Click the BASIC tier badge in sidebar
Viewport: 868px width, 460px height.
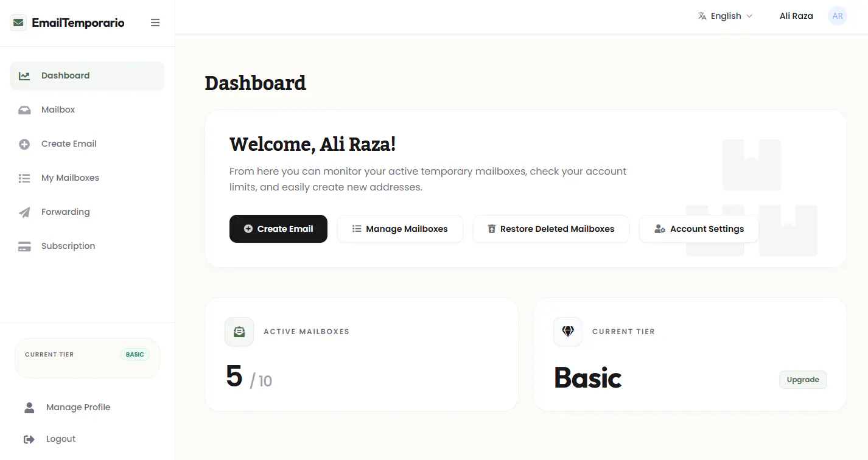point(135,355)
